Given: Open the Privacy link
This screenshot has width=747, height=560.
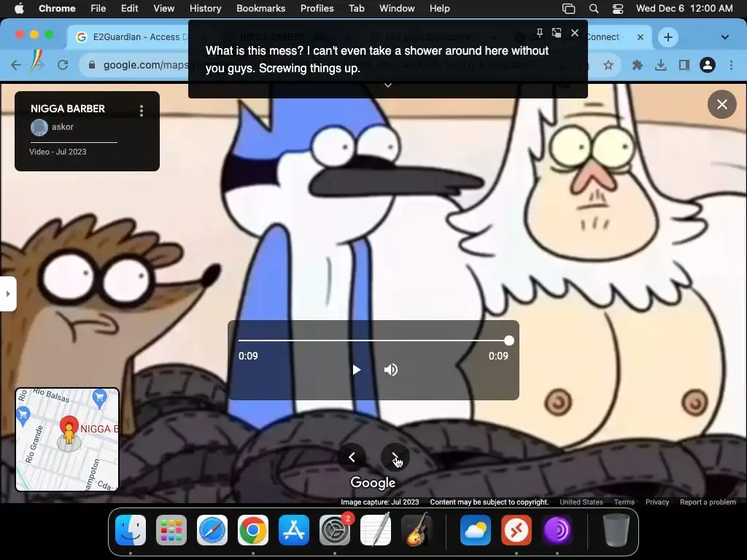Looking at the screenshot, I should pyautogui.click(x=657, y=502).
